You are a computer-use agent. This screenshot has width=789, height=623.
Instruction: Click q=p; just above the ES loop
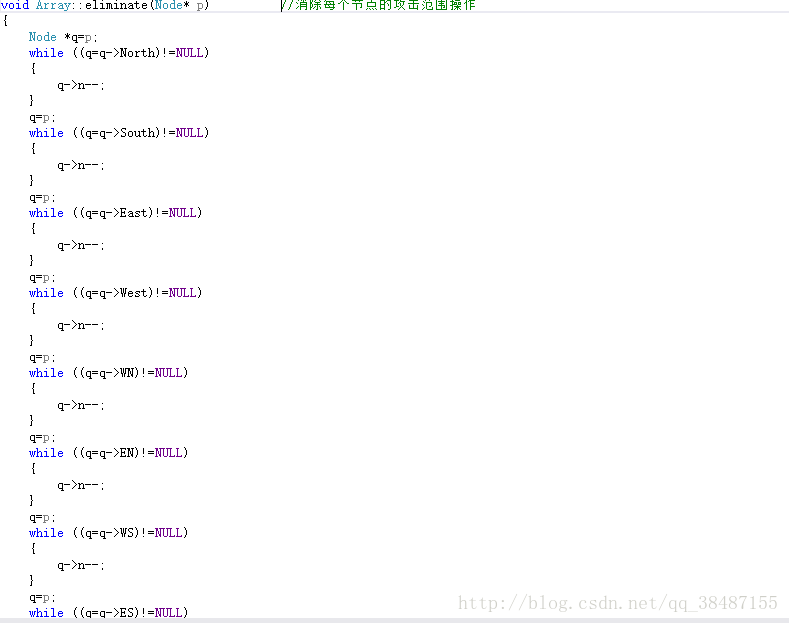(42, 598)
